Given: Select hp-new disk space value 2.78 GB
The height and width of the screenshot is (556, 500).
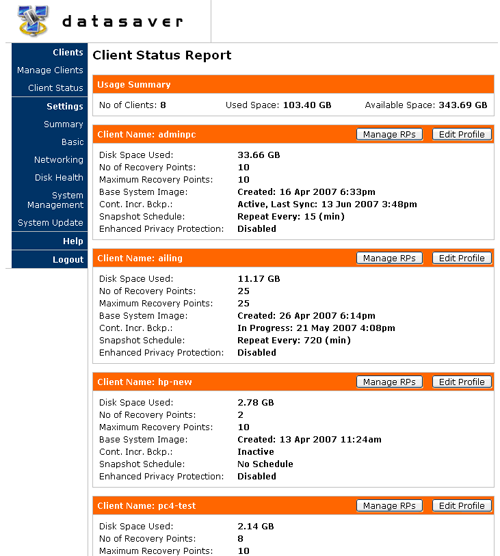Looking at the screenshot, I should pos(256,402).
